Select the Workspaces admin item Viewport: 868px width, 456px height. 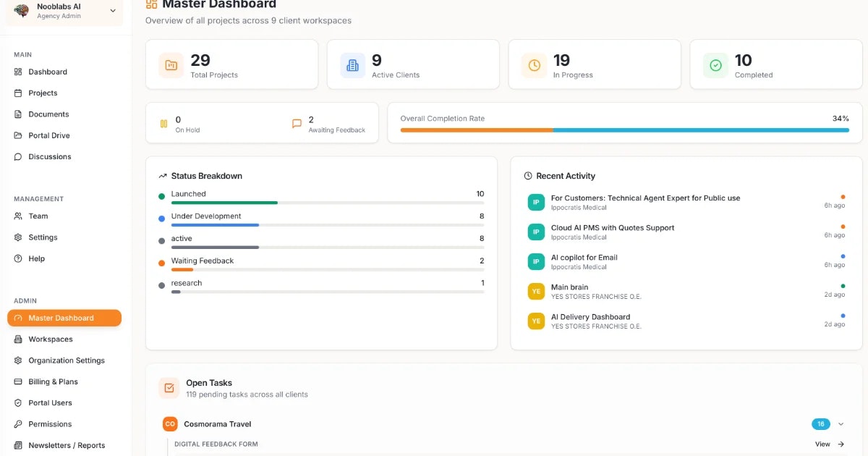[51, 339]
